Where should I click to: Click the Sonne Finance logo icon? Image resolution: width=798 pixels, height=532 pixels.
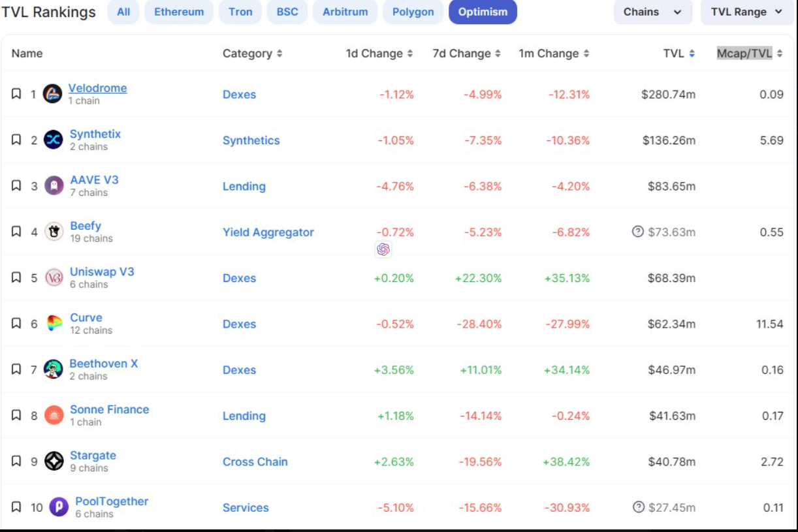coord(54,415)
